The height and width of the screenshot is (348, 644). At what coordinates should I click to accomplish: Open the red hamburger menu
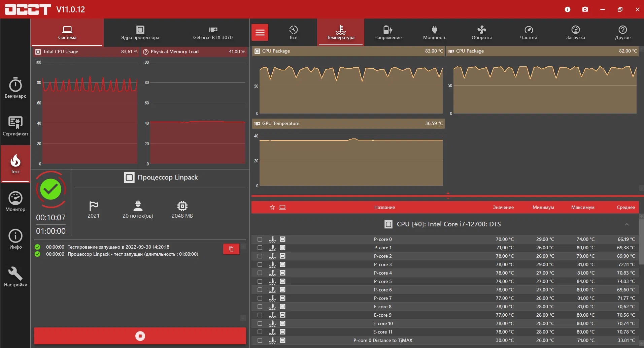pyautogui.click(x=260, y=32)
